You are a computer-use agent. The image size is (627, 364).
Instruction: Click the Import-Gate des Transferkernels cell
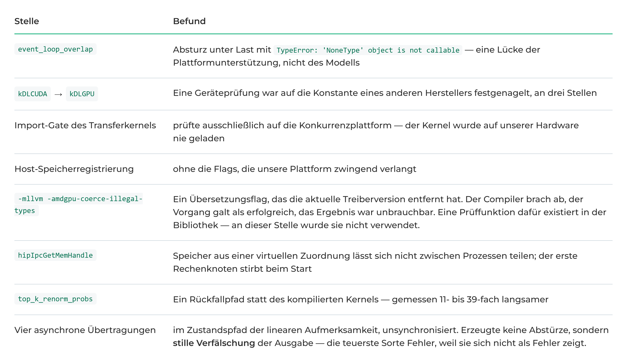point(85,125)
